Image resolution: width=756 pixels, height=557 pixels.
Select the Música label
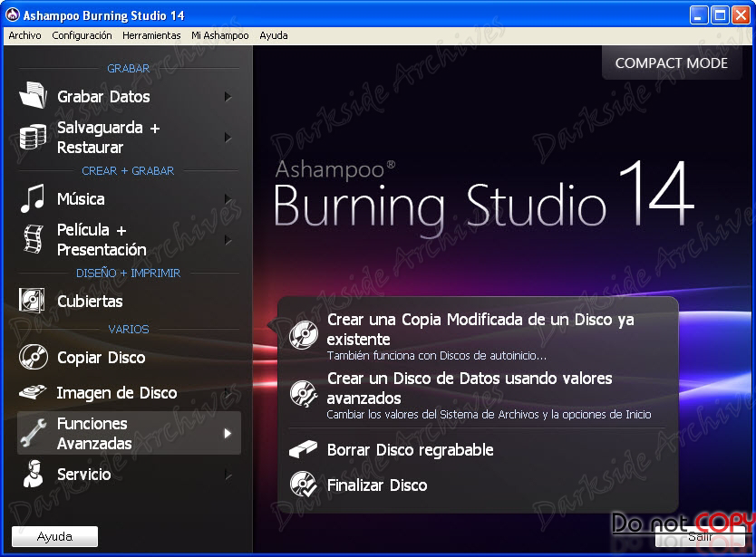tap(81, 198)
